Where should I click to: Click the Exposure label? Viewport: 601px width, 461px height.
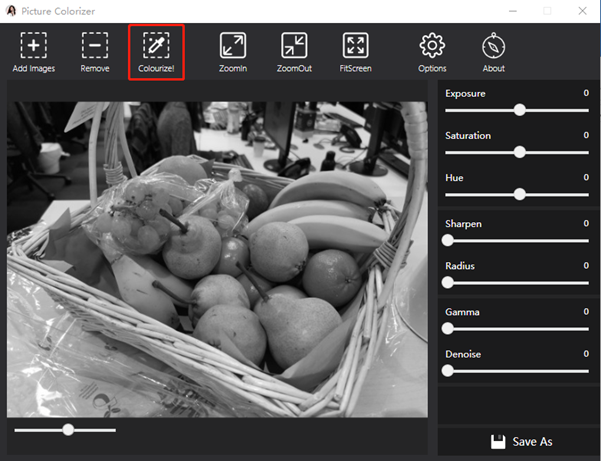coord(465,94)
